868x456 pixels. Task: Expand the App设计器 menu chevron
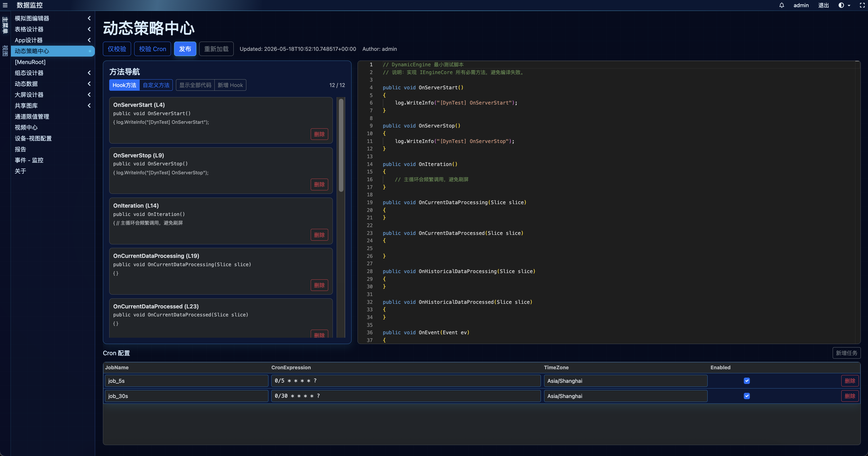tap(89, 40)
